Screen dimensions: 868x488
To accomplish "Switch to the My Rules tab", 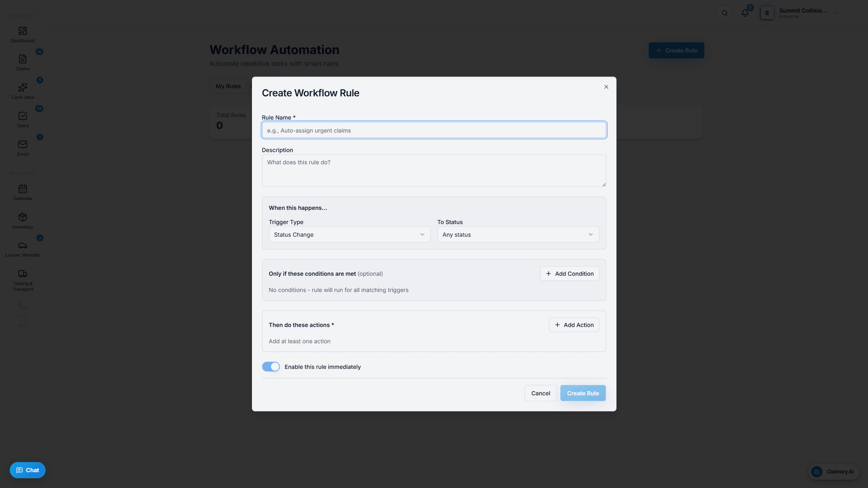I will [228, 86].
